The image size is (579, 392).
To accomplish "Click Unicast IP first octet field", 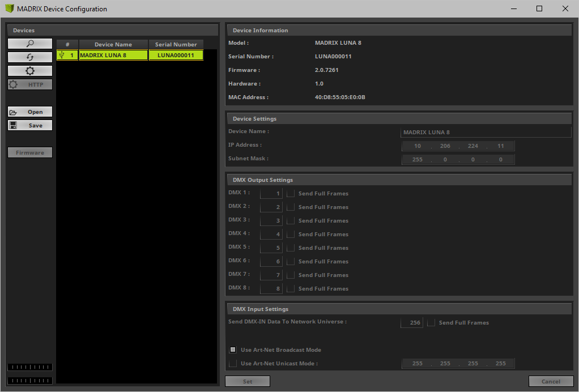I will (x=418, y=363).
